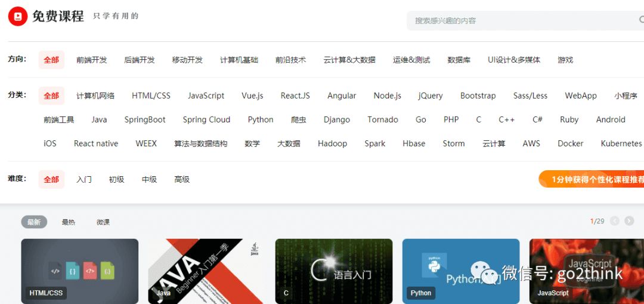Image resolution: width=644 pixels, height=304 pixels.
Task: Select 前端开发 direction filter
Action: pyautogui.click(x=92, y=60)
